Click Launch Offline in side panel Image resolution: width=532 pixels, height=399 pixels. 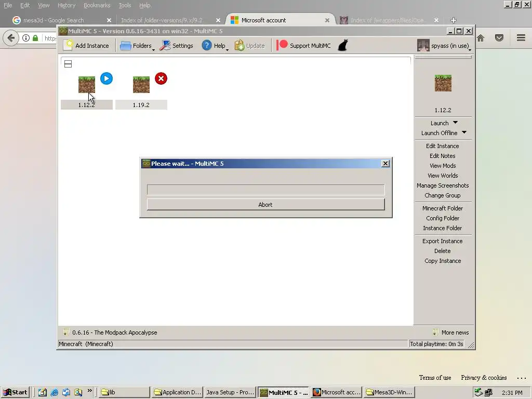click(x=439, y=133)
